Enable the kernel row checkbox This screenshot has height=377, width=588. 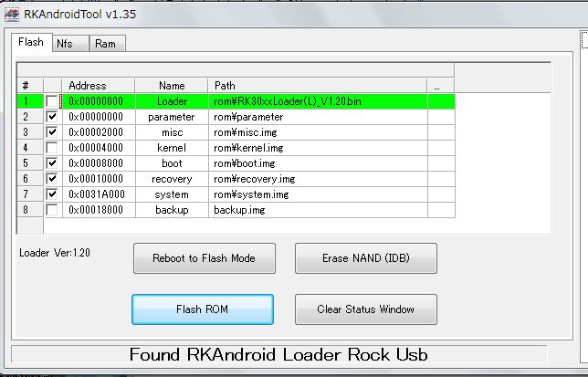click(x=52, y=148)
